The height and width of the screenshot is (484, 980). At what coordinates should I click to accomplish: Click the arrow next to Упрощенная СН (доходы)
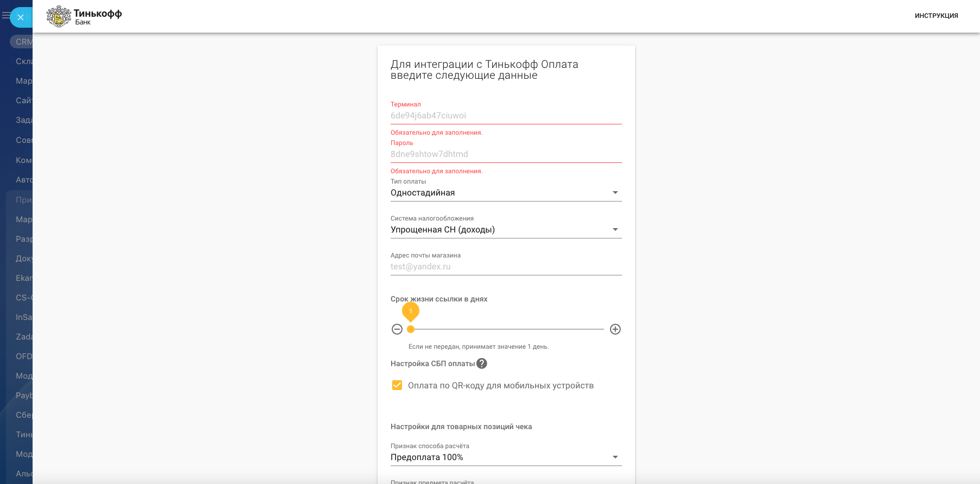(x=615, y=230)
